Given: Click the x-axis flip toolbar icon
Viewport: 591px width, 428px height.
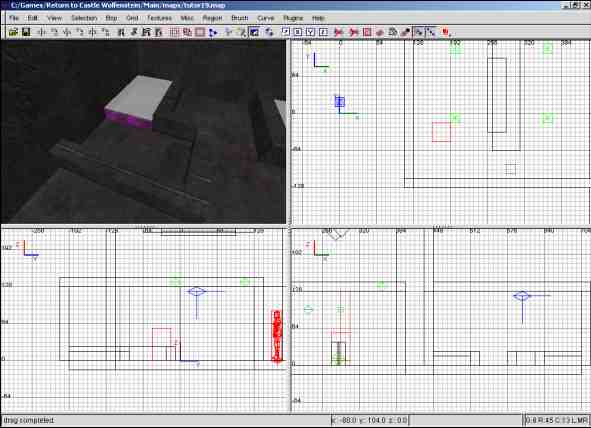Looking at the screenshot, I should [x=42, y=32].
